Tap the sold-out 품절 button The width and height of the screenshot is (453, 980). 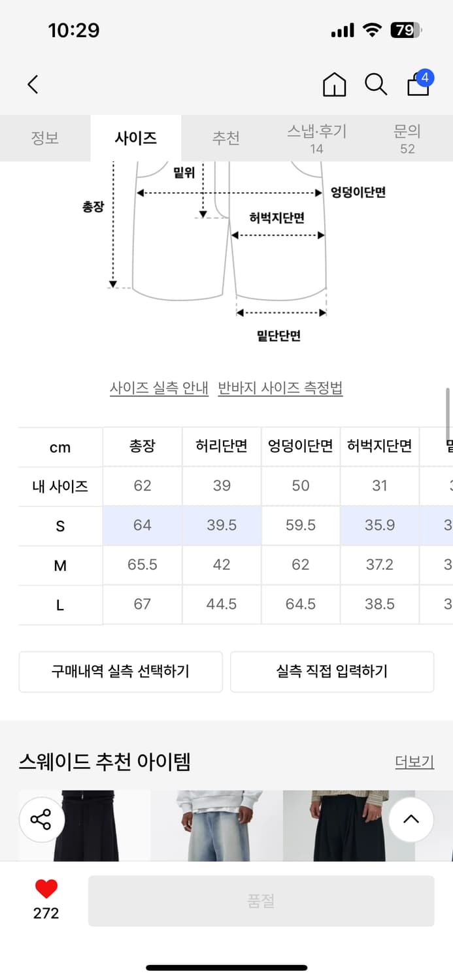(x=261, y=901)
